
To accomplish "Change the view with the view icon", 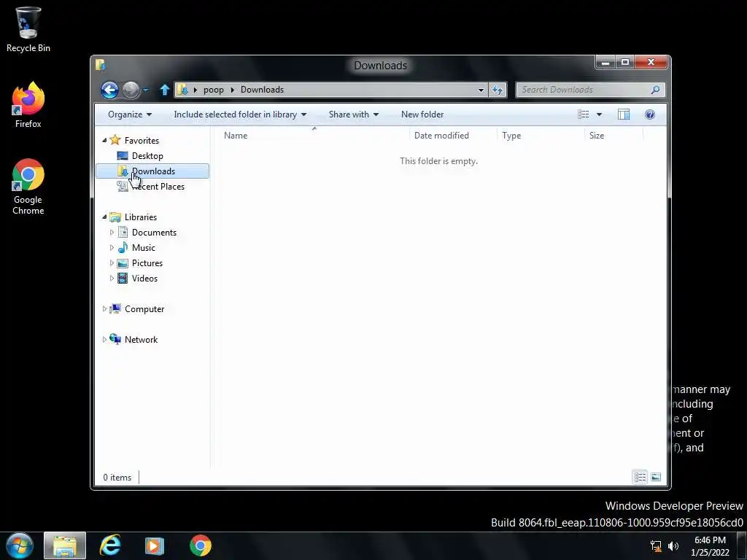I will 583,114.
